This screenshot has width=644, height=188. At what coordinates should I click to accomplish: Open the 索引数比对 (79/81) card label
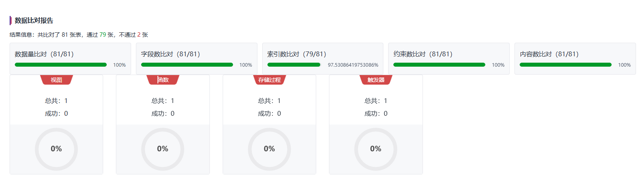(297, 54)
